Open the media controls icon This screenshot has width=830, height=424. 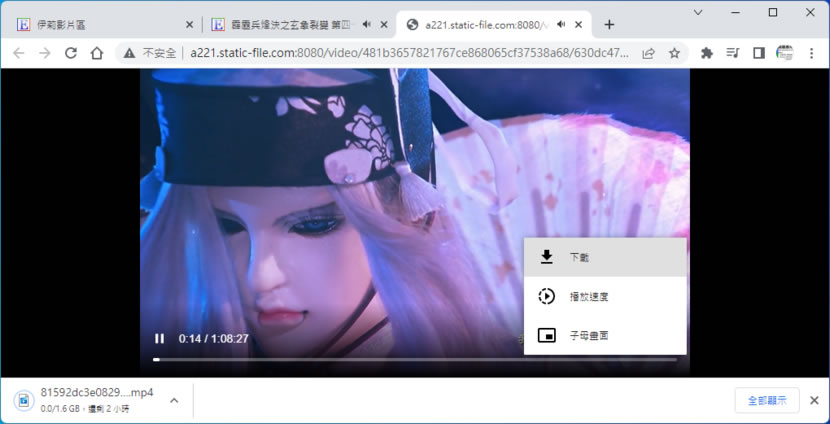(733, 53)
